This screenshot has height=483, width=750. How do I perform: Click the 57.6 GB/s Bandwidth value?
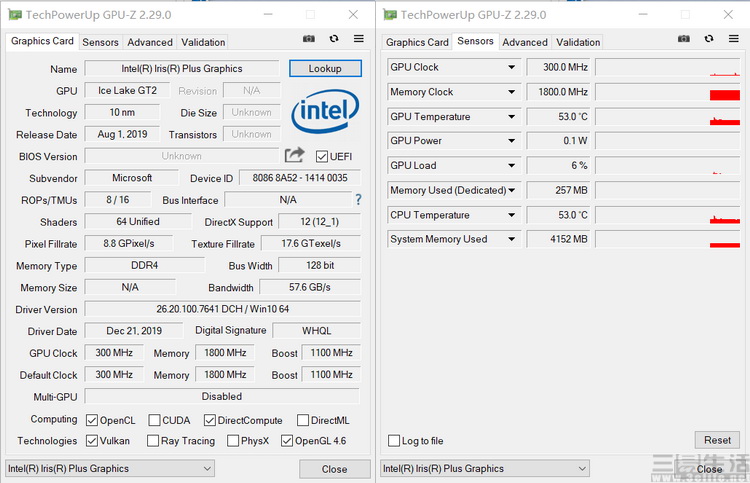310,287
